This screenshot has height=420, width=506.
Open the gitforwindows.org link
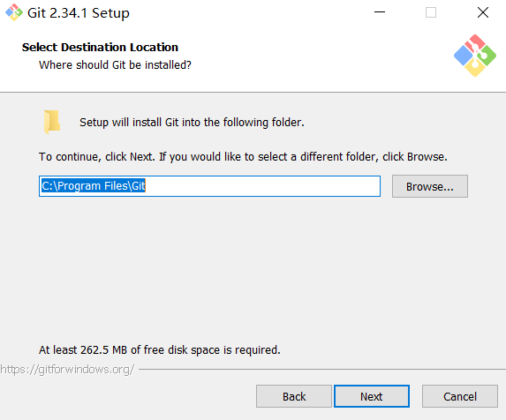[x=67, y=370]
